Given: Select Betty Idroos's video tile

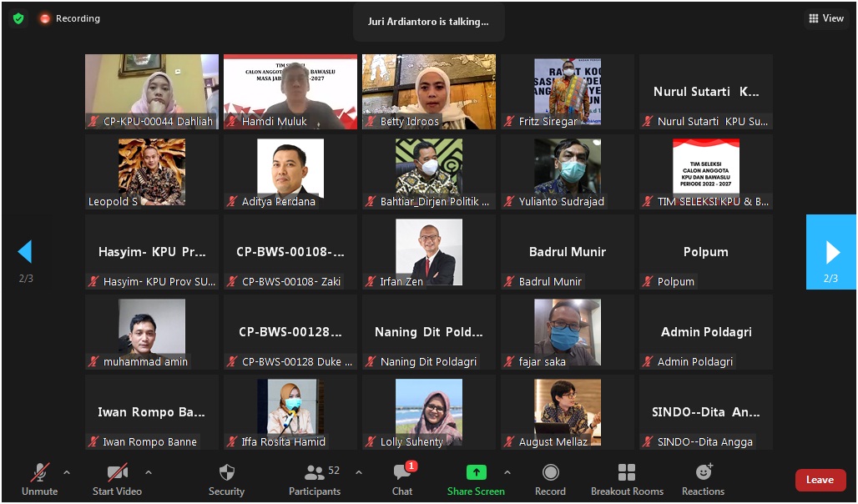Looking at the screenshot, I should pos(429,91).
